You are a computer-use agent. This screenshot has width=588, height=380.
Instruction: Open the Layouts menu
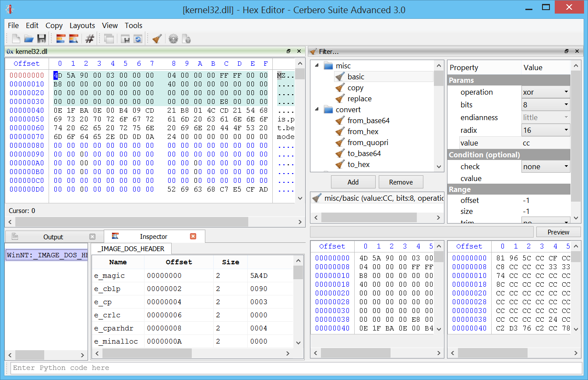[82, 25]
